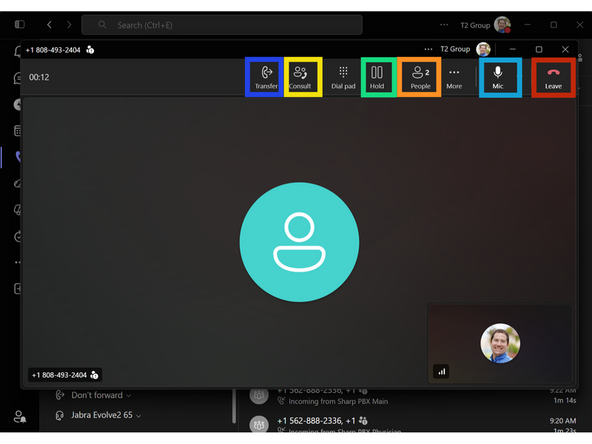Open the More actions menu in call toolbar
This screenshot has width=592, height=444.
coord(454,77)
